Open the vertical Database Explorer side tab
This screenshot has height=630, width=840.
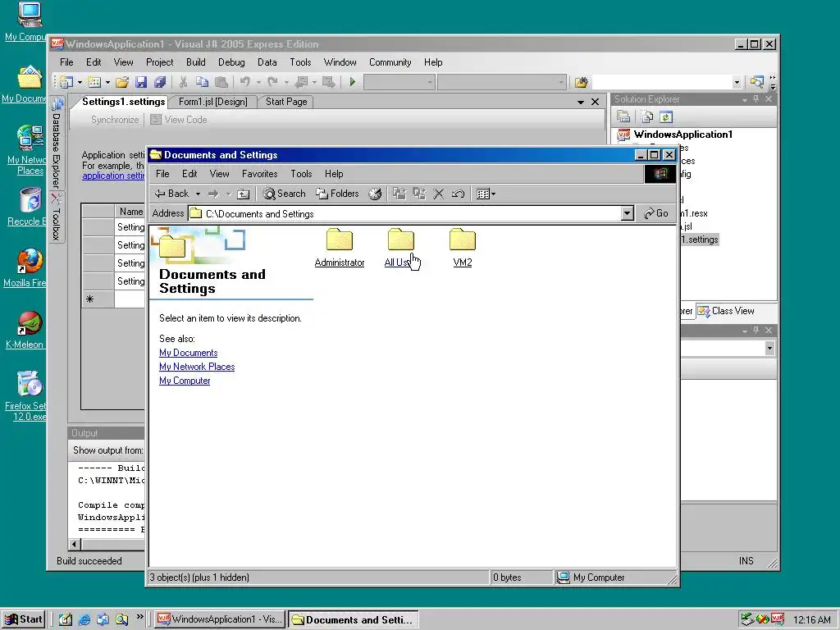point(57,143)
